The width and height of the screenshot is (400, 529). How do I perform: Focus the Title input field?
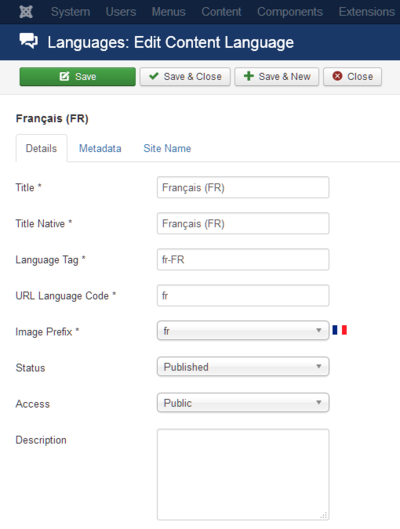click(243, 187)
